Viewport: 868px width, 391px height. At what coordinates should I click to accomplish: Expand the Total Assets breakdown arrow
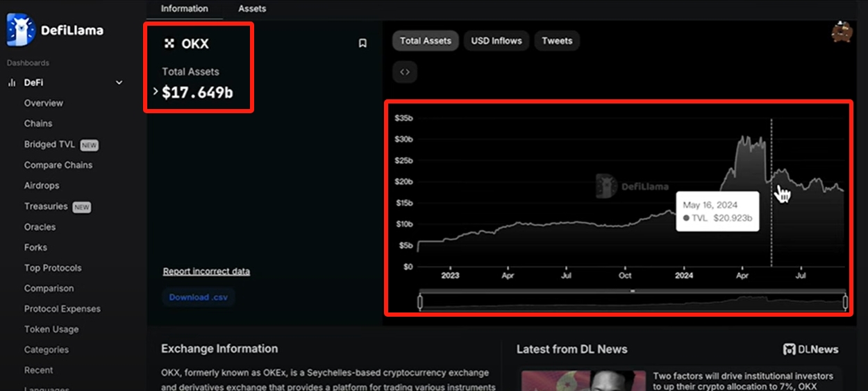[156, 92]
